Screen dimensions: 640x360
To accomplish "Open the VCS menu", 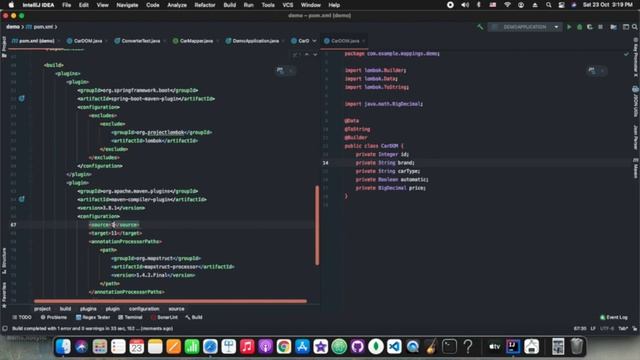I will point(288,5).
